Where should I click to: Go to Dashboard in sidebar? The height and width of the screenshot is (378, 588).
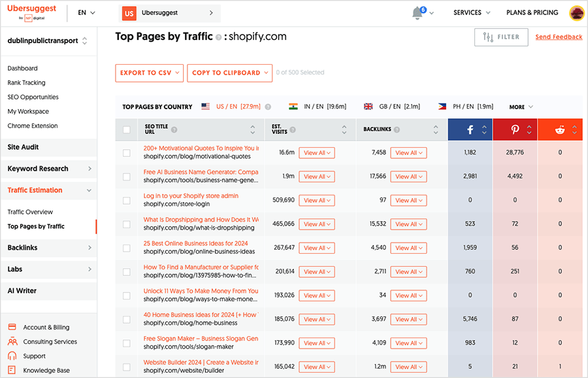(22, 68)
